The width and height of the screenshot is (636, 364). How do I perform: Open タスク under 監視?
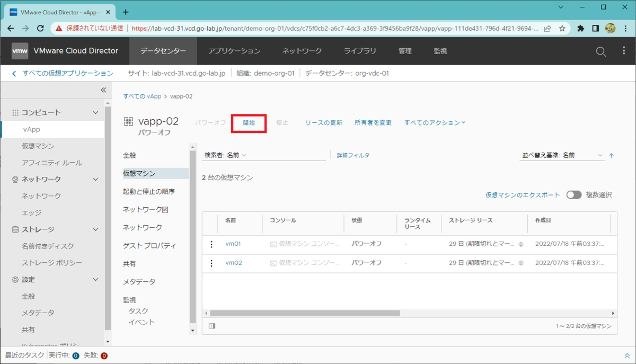tap(138, 311)
